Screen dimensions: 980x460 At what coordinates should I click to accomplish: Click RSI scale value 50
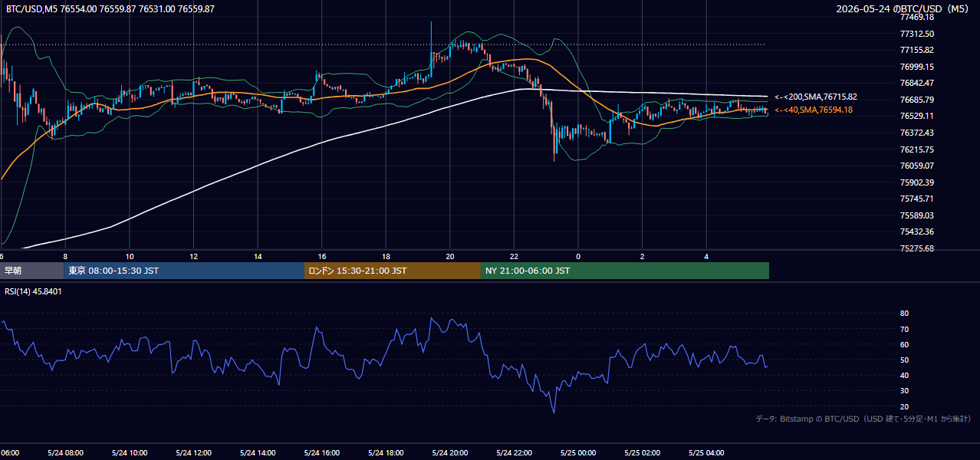pyautogui.click(x=904, y=360)
